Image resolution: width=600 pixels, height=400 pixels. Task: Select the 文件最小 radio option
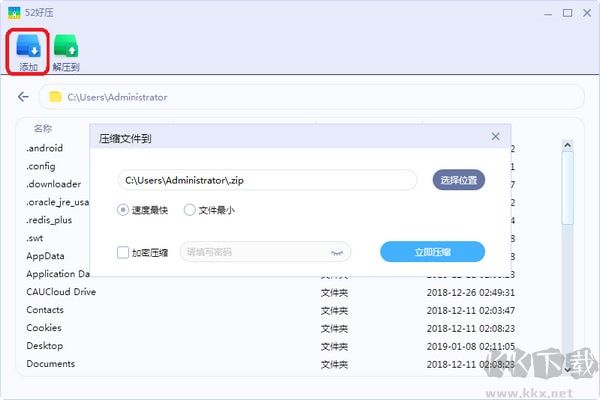190,210
